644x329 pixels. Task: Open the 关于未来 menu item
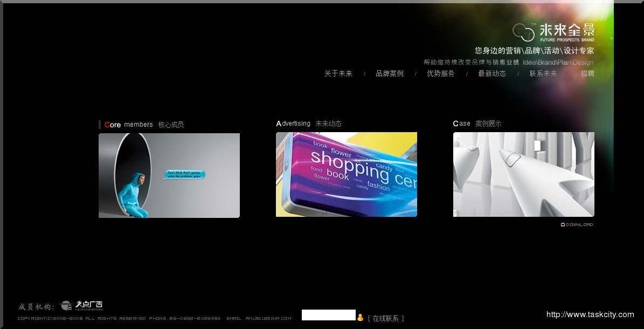coord(338,74)
